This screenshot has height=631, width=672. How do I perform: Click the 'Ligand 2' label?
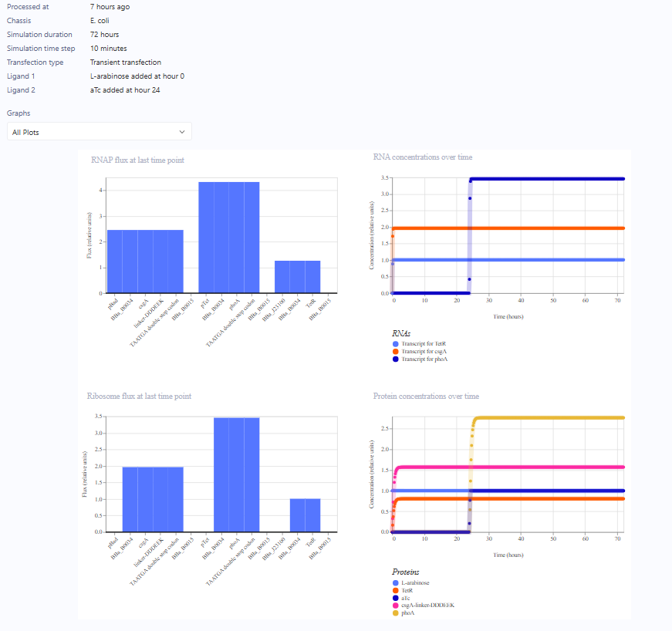click(21, 90)
